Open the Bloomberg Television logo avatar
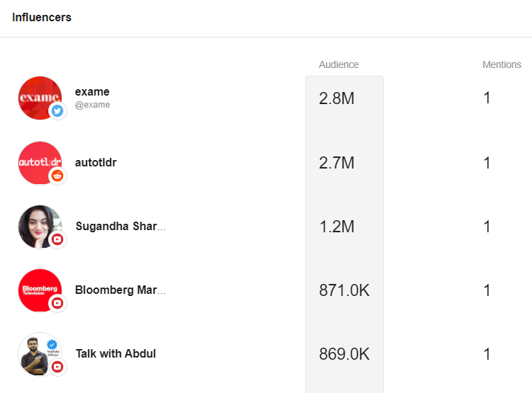This screenshot has width=532, height=393. pyautogui.click(x=40, y=290)
